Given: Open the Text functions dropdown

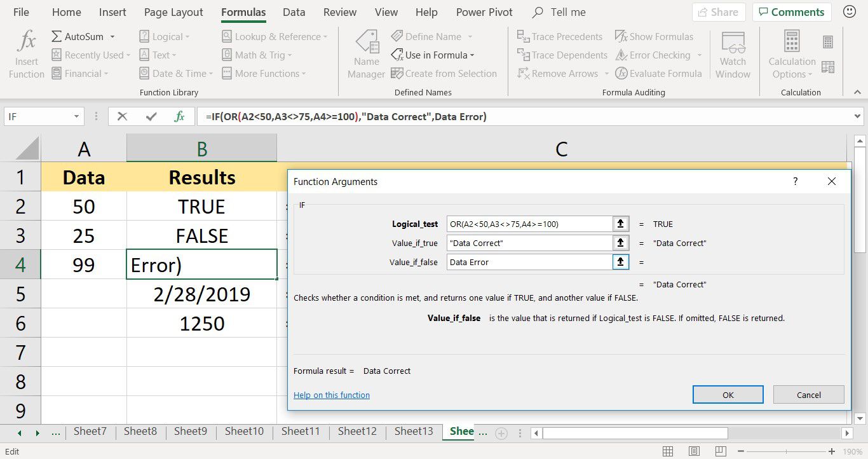Looking at the screenshot, I should 158,55.
